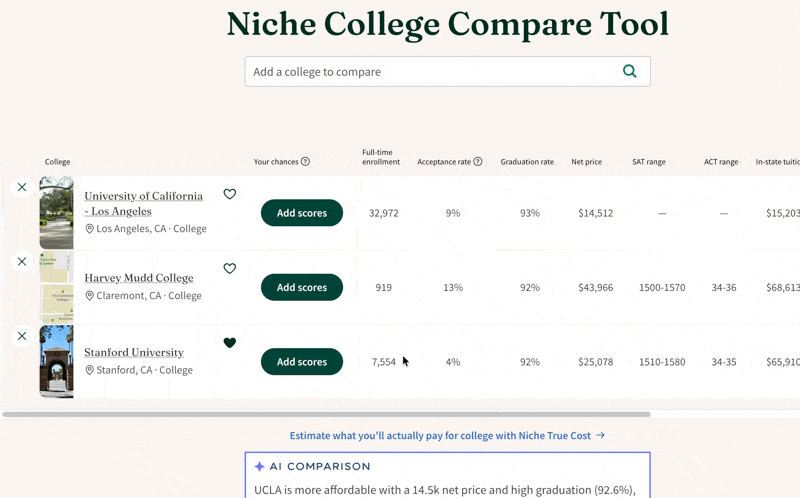800x498 pixels.
Task: Open Stanford University profile link
Action: (x=134, y=352)
